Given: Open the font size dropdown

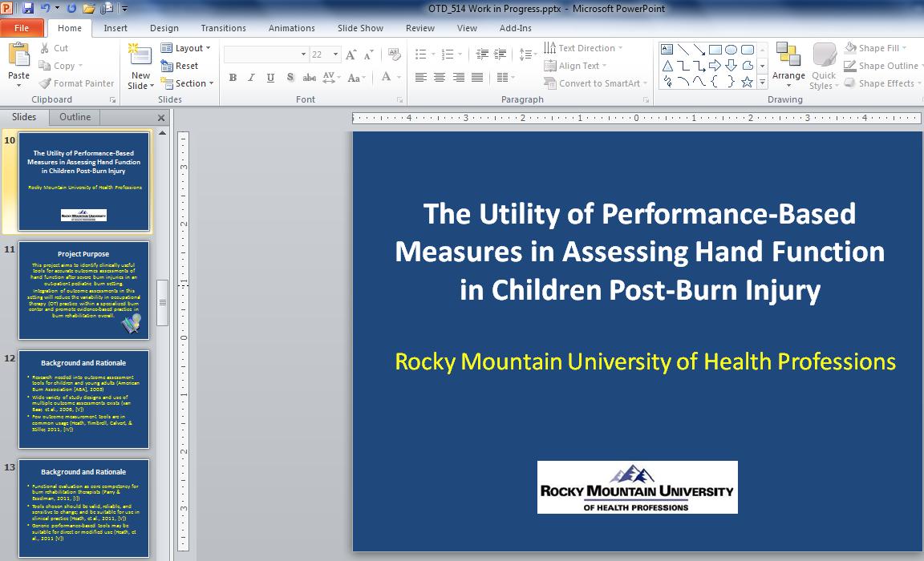Looking at the screenshot, I should point(335,54).
